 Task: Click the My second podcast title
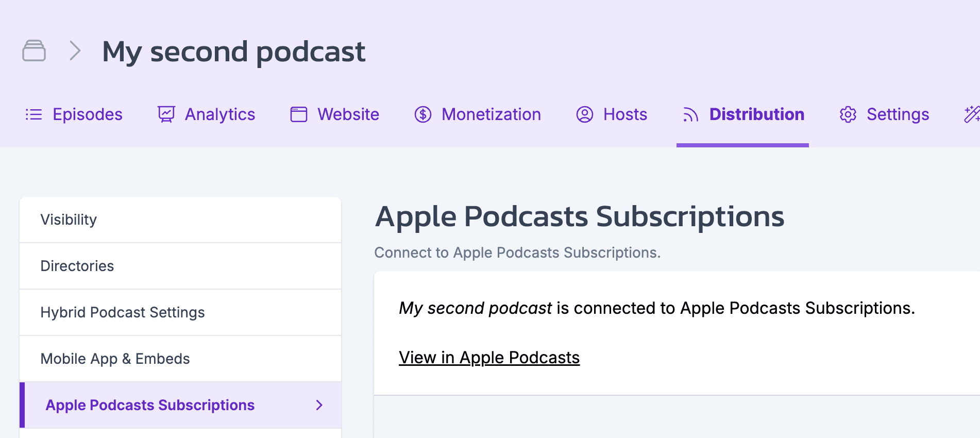234,52
